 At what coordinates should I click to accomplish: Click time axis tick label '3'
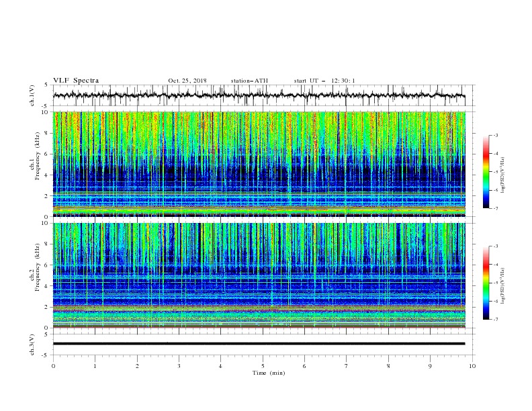click(x=179, y=366)
